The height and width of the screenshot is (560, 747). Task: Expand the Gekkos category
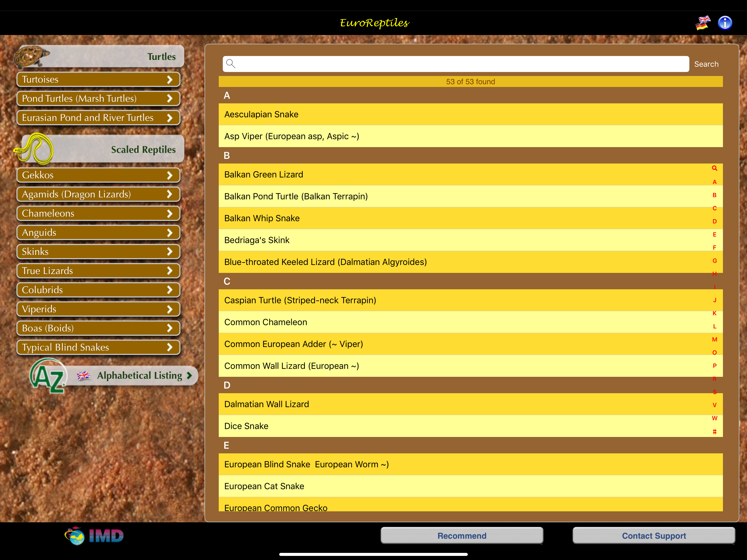tap(98, 175)
